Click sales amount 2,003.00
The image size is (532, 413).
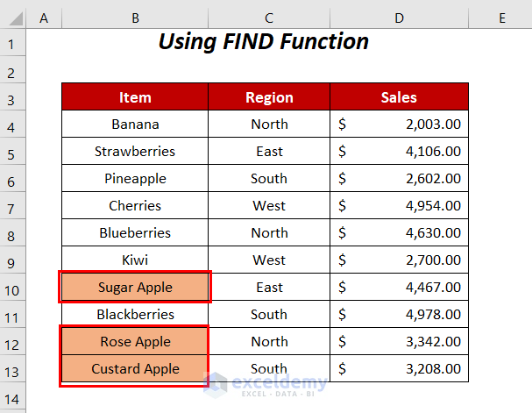point(433,124)
